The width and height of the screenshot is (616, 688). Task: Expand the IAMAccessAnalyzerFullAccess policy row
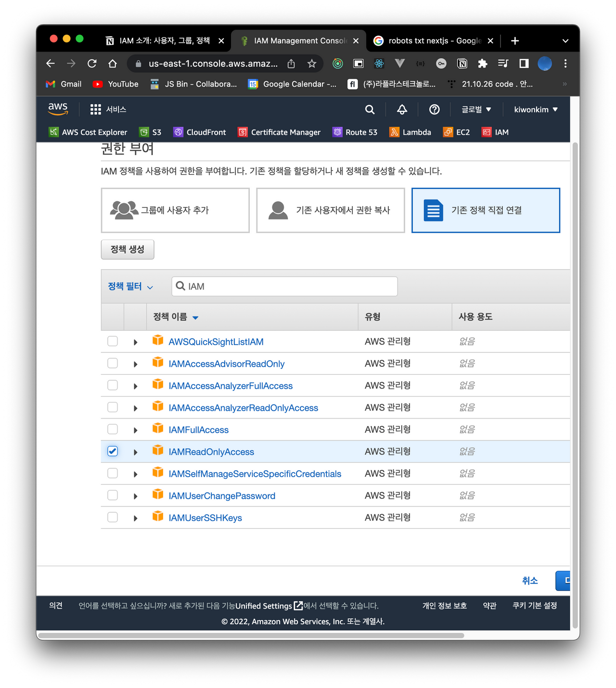pyautogui.click(x=136, y=387)
